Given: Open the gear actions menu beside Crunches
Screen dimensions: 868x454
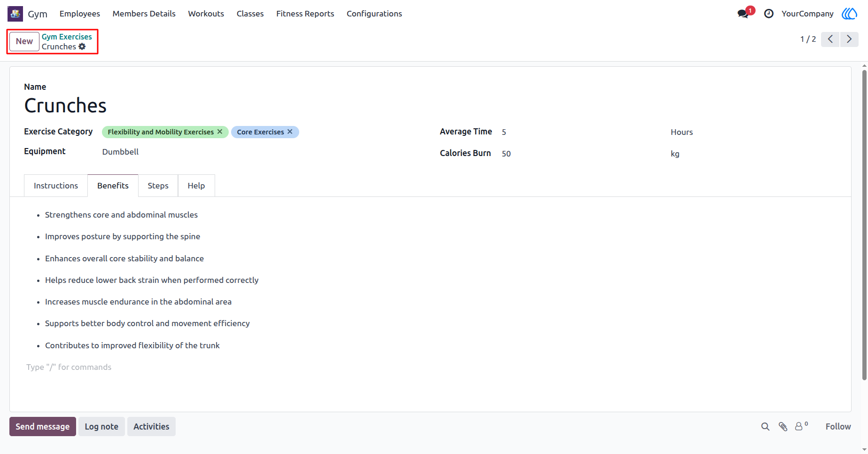Looking at the screenshot, I should point(82,47).
